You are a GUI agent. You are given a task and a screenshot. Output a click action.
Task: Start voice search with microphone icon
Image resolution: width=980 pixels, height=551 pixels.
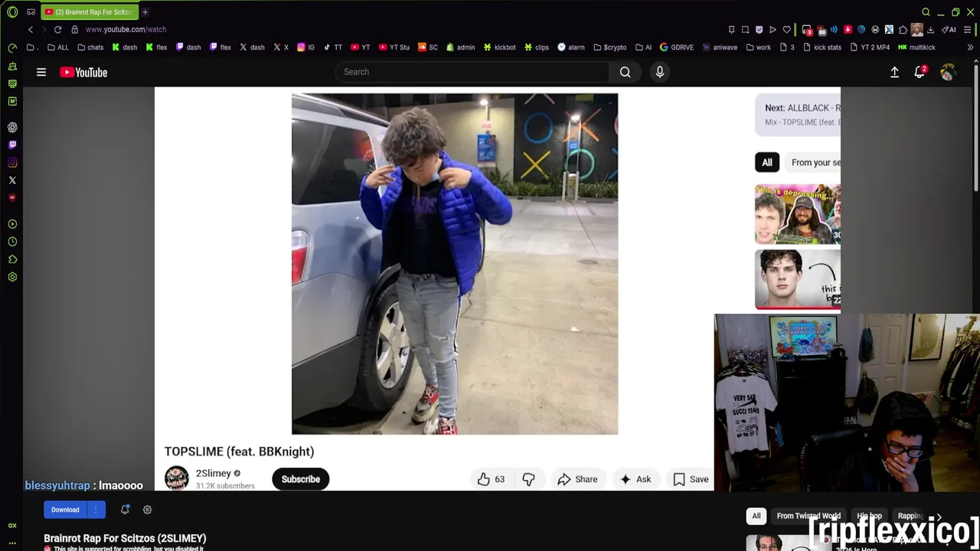tap(660, 72)
